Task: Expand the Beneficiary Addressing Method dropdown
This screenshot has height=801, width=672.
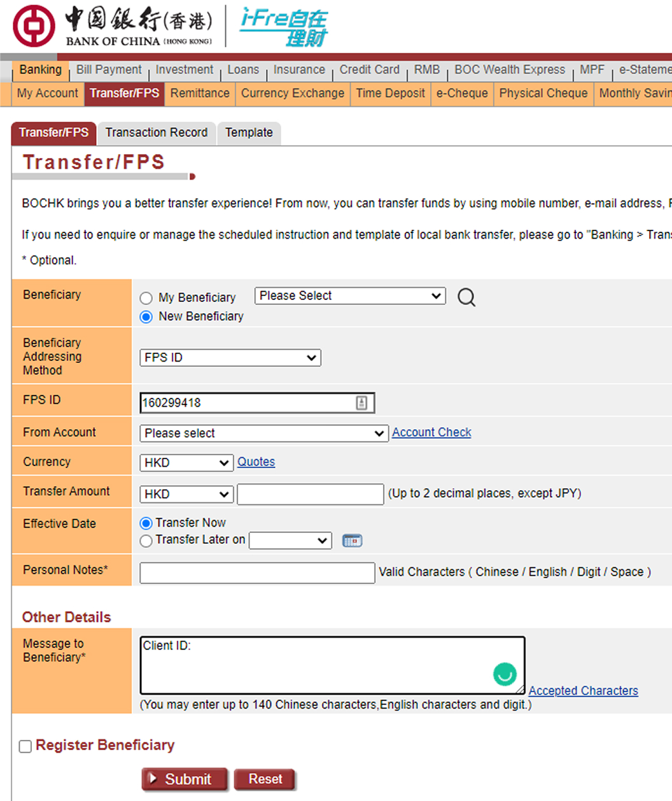Action: click(230, 358)
